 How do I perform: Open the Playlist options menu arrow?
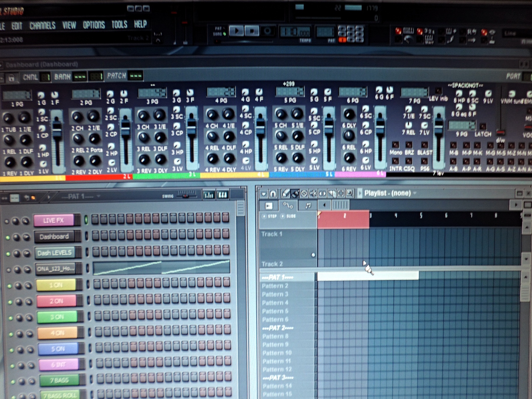(264, 194)
